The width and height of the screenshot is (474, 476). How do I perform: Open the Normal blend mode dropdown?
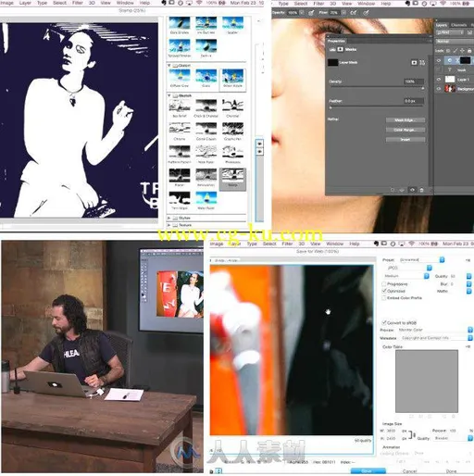pos(455,41)
